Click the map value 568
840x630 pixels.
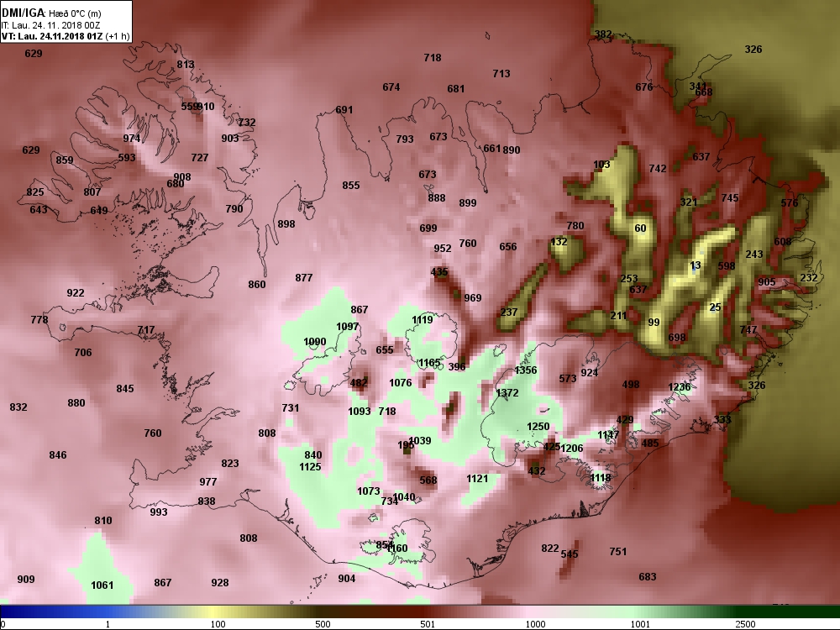pyautogui.click(x=428, y=480)
